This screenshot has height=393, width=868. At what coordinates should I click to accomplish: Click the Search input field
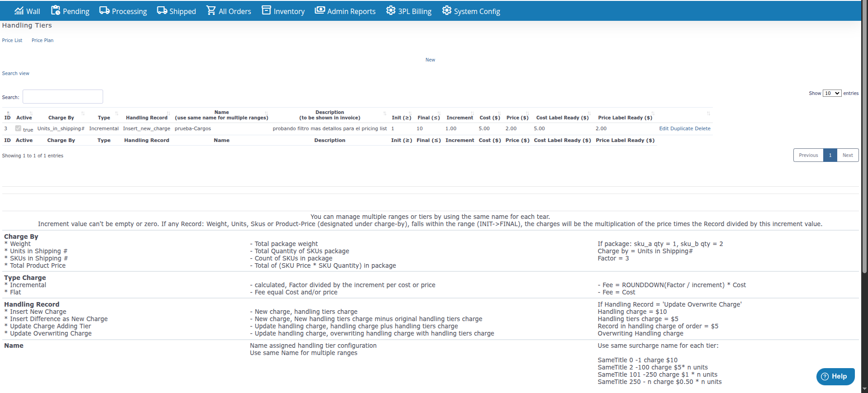click(x=63, y=97)
